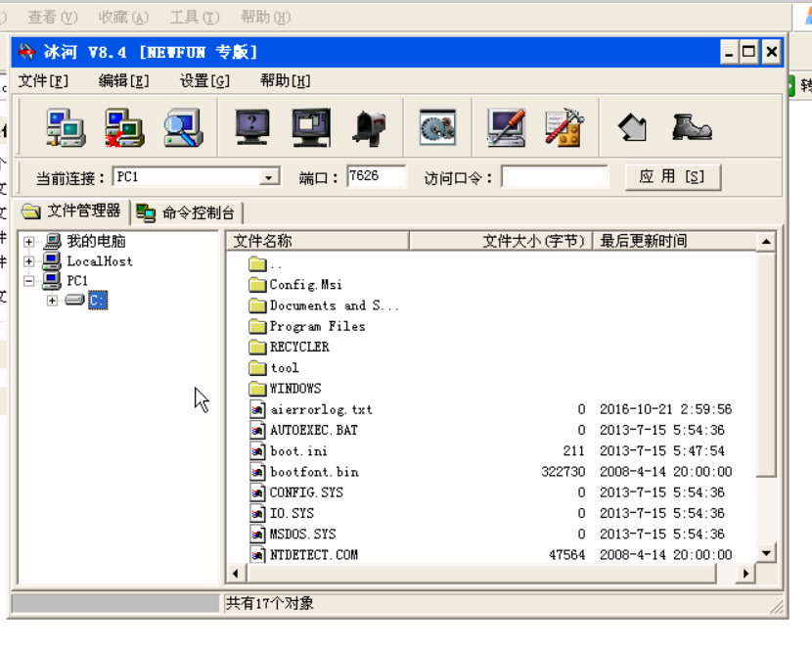The image size is (812, 654).
Task: Click the boot exit toolbar icon
Action: pyautogui.click(x=692, y=127)
